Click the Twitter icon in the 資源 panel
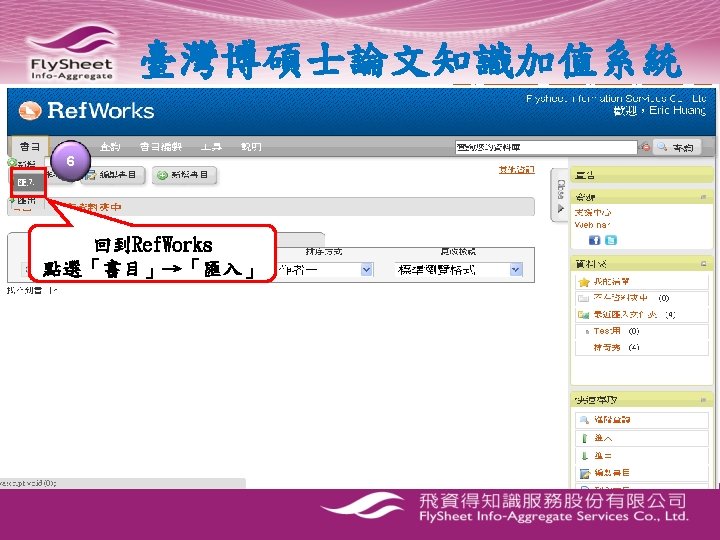The image size is (720, 540). pyautogui.click(x=611, y=240)
